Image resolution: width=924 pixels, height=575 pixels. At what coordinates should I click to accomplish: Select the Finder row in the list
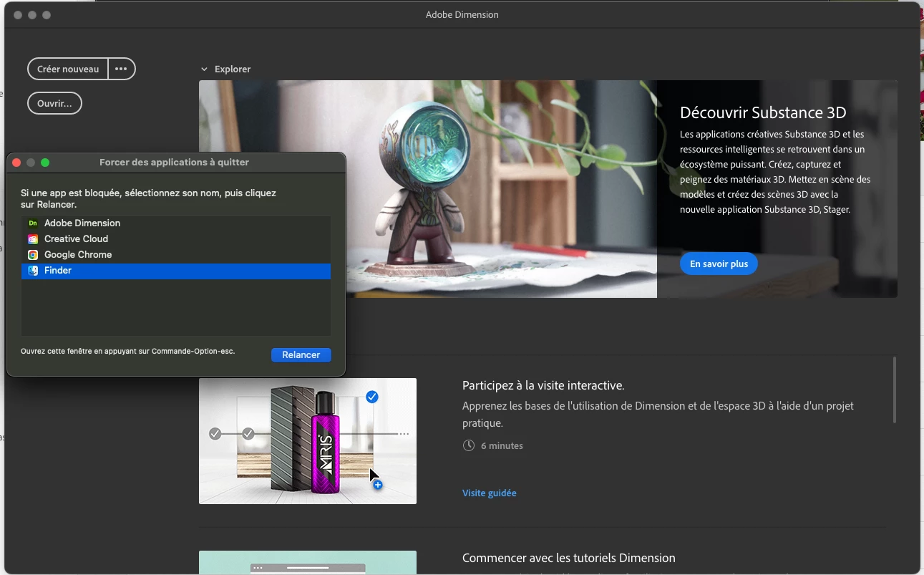coord(176,271)
